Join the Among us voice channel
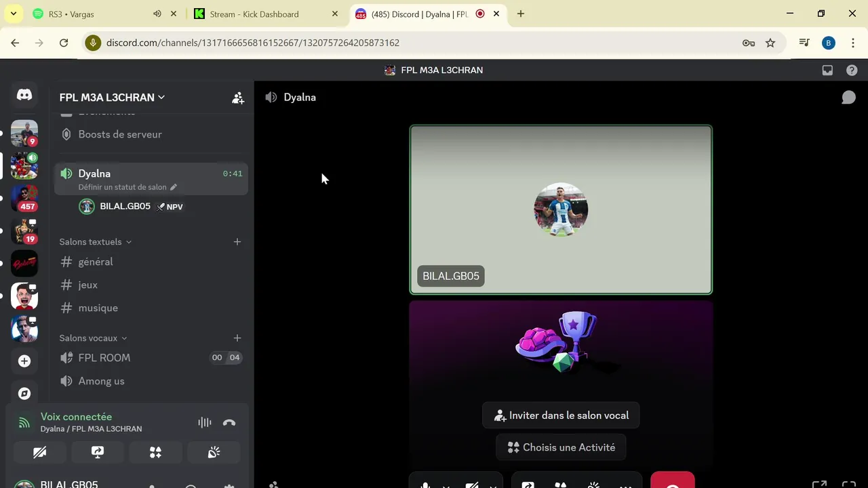 point(151,381)
